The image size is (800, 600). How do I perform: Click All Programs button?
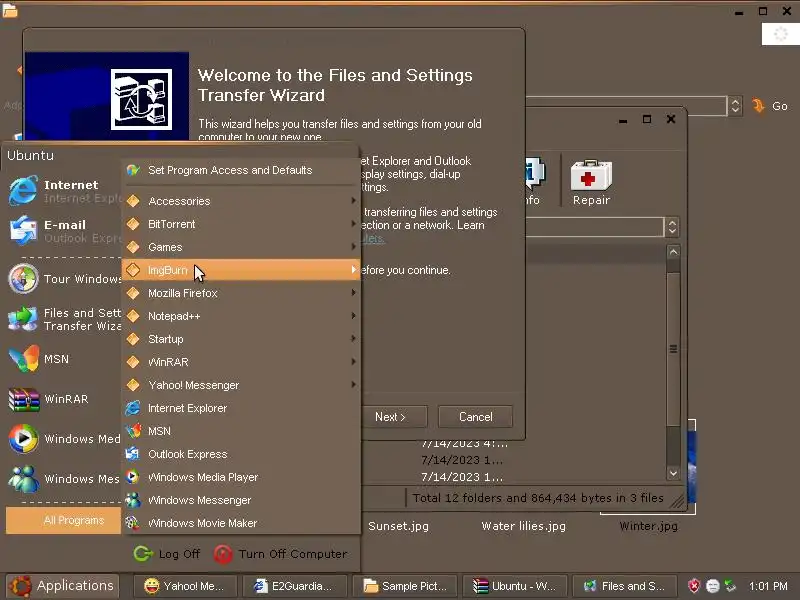63,520
